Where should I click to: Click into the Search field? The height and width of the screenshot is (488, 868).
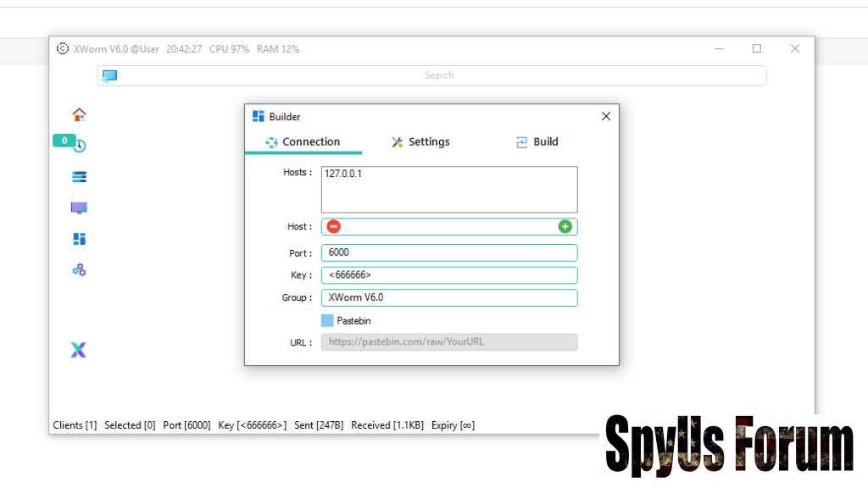(x=439, y=75)
